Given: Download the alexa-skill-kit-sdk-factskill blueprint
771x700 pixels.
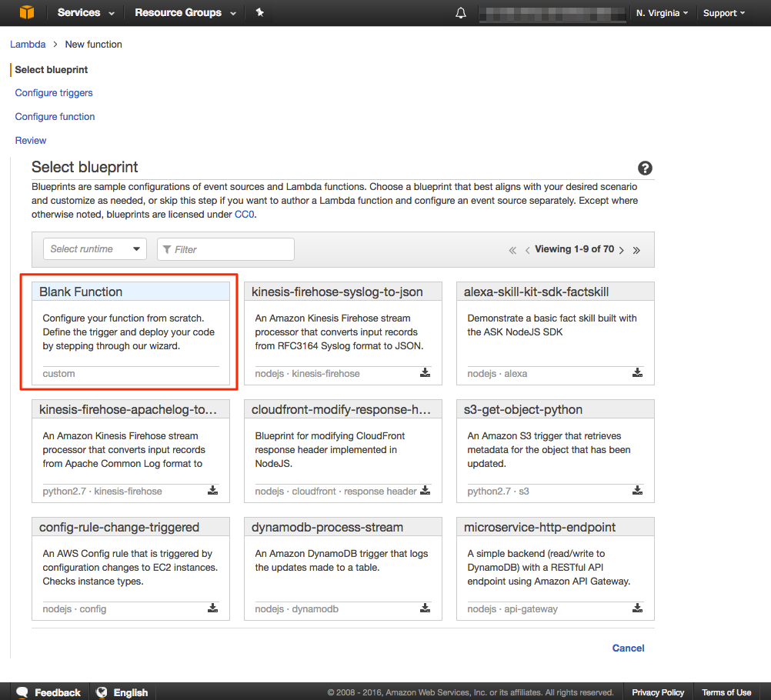Looking at the screenshot, I should point(637,373).
